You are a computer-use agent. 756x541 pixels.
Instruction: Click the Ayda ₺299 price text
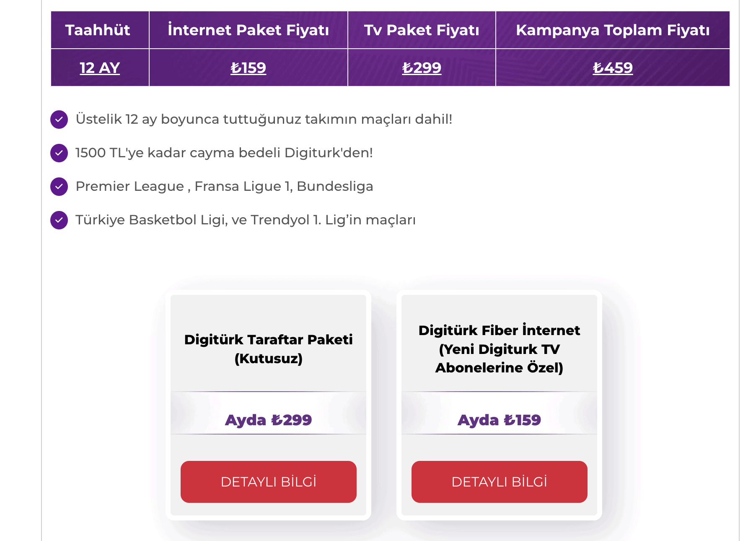268,419
